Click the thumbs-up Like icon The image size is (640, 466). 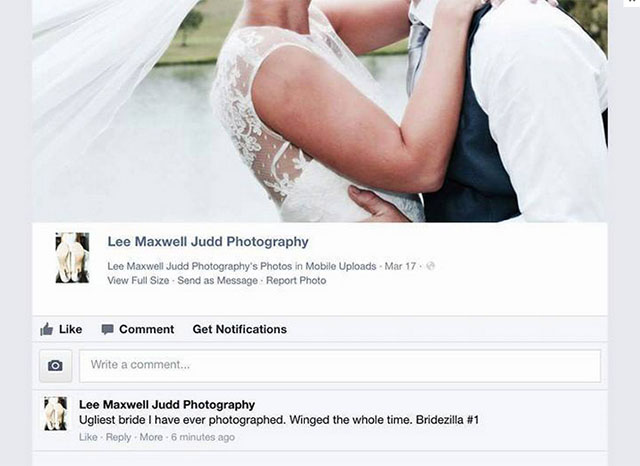pyautogui.click(x=47, y=329)
